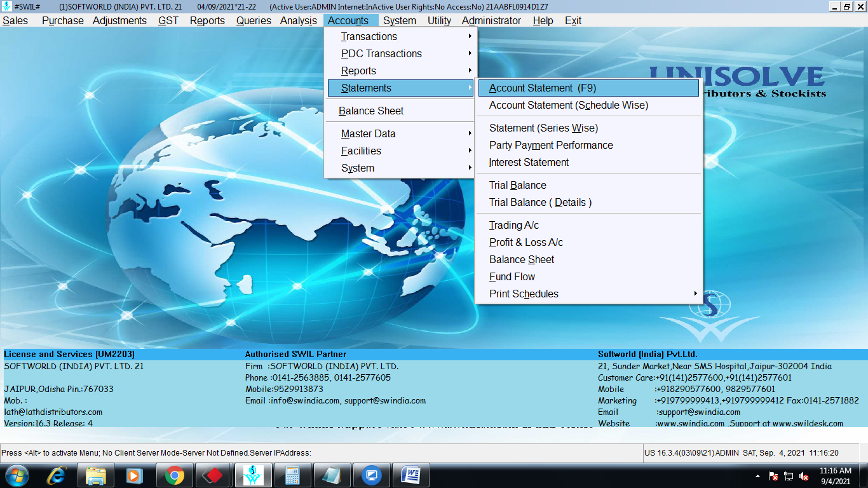This screenshot has height=488, width=868.
Task: Open Trial Balance ( Details )
Action: point(588,203)
